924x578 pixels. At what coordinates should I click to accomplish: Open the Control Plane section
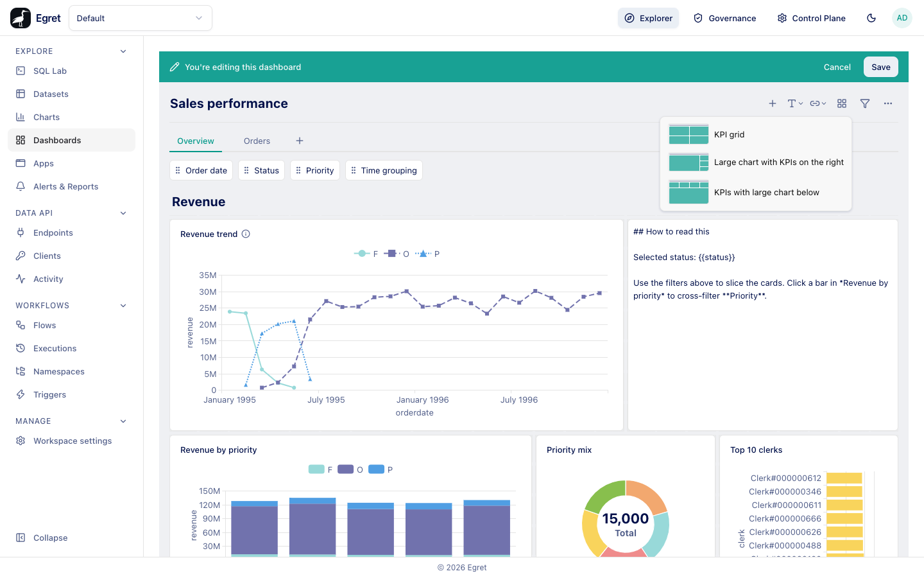point(811,18)
